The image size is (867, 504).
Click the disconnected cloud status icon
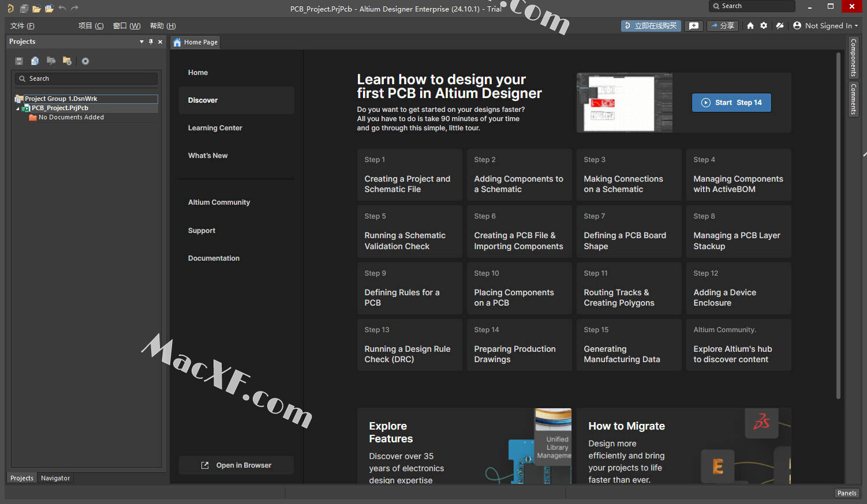point(780,26)
